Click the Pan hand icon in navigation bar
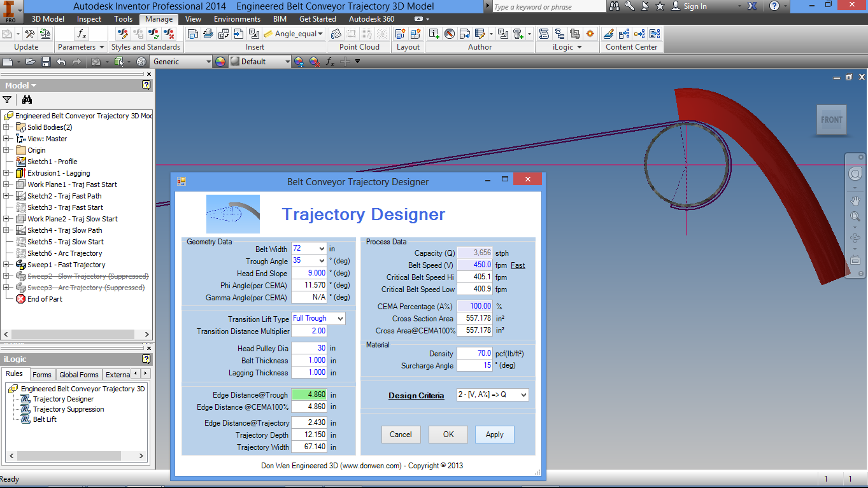This screenshot has width=868, height=488. click(855, 200)
